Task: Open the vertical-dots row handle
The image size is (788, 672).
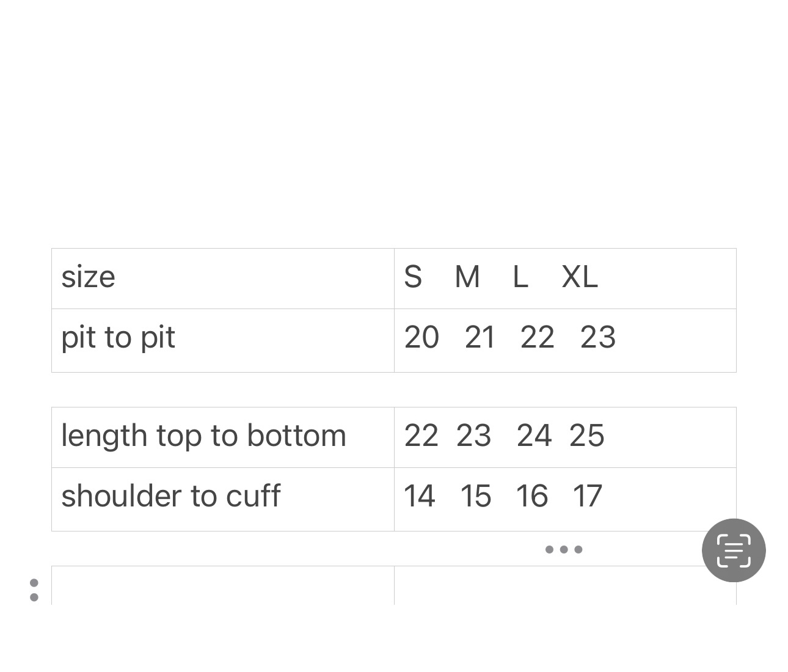Action: [34, 590]
